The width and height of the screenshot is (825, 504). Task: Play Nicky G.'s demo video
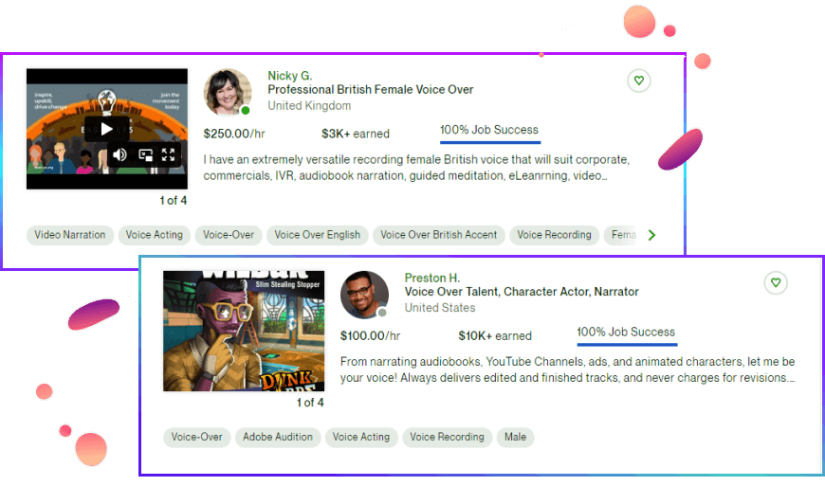106,130
